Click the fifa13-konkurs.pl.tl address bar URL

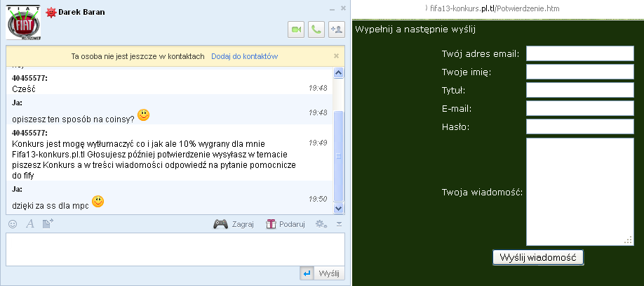[495, 8]
